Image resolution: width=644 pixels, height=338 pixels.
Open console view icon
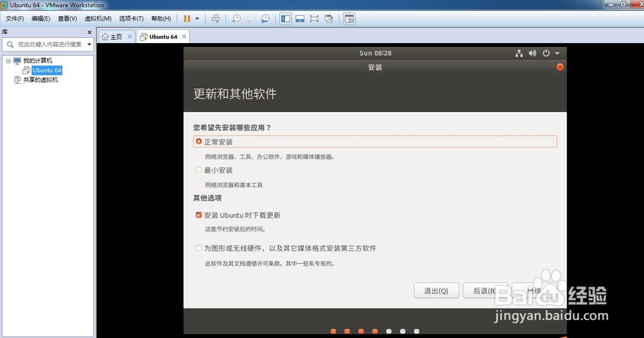point(349,19)
